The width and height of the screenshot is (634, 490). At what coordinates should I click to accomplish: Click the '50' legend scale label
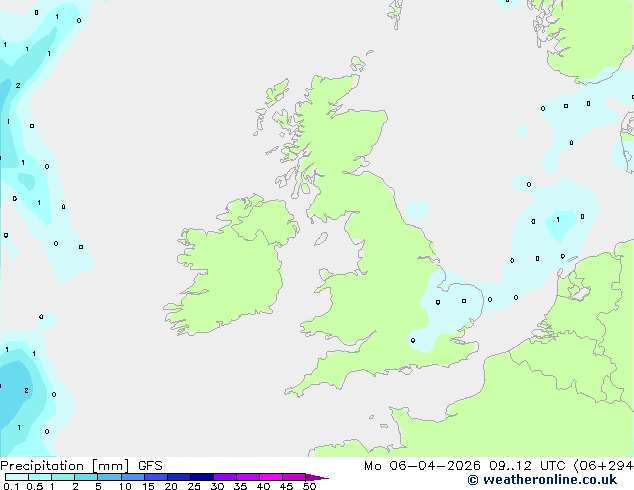tap(309, 486)
